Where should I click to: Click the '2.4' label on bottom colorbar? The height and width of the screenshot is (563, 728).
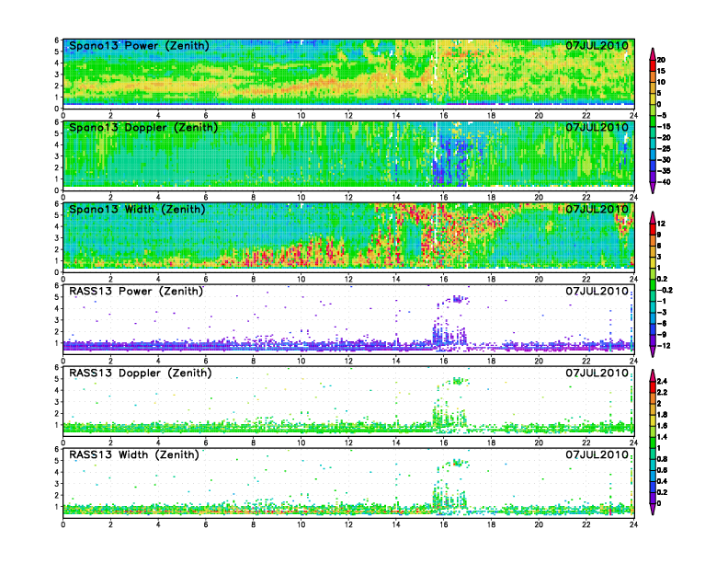662,382
